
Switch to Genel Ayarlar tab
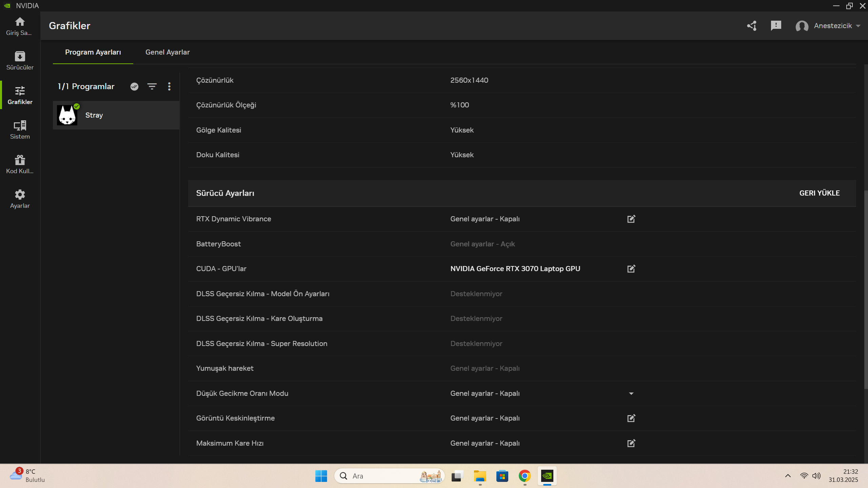click(x=167, y=52)
